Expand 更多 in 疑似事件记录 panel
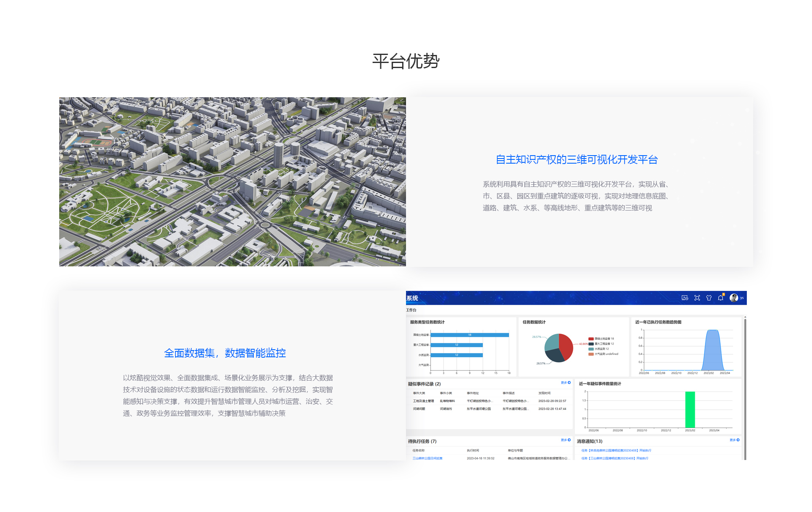Screen dimensions: 812x512 565,382
